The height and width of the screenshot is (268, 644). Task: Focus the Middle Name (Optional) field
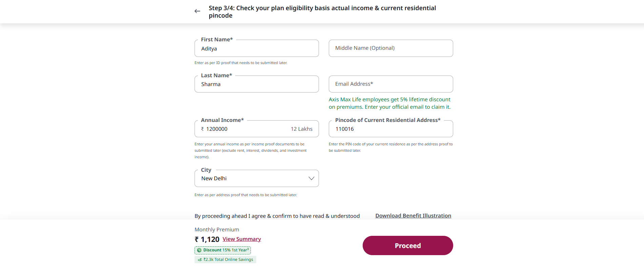tap(390, 48)
